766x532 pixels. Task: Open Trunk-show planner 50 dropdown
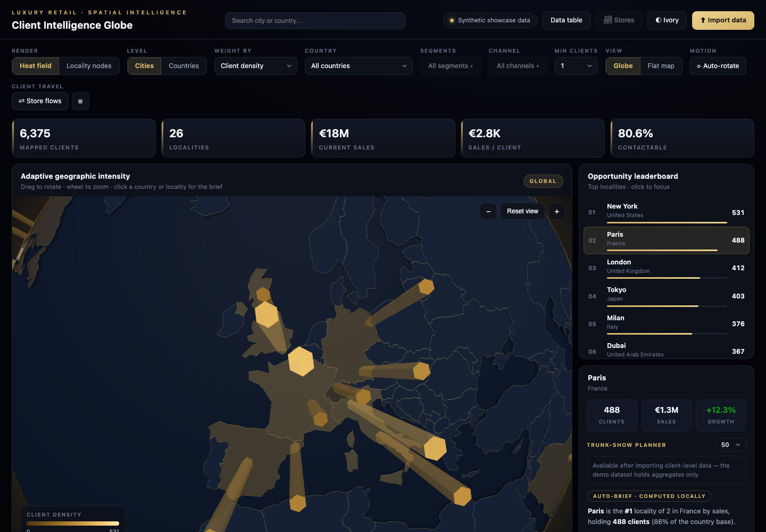731,445
